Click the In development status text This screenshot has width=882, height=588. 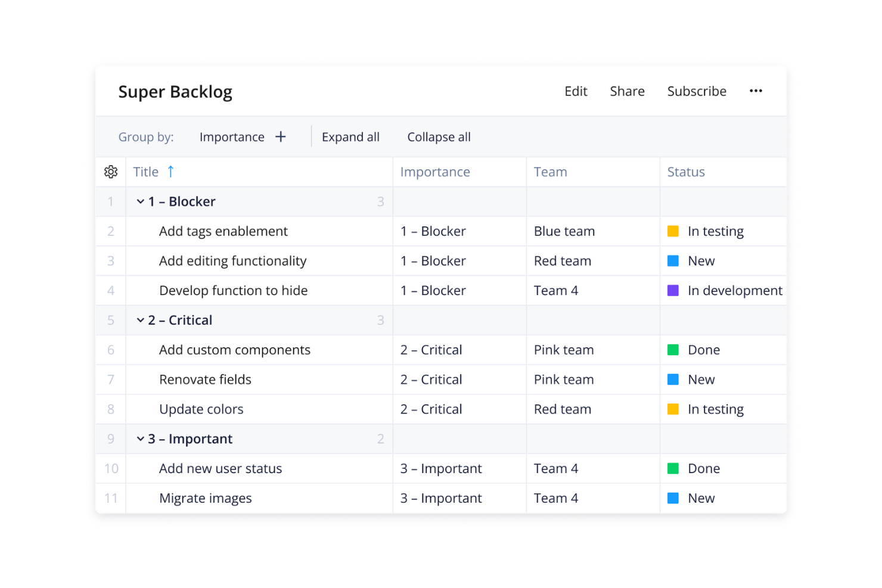point(735,290)
